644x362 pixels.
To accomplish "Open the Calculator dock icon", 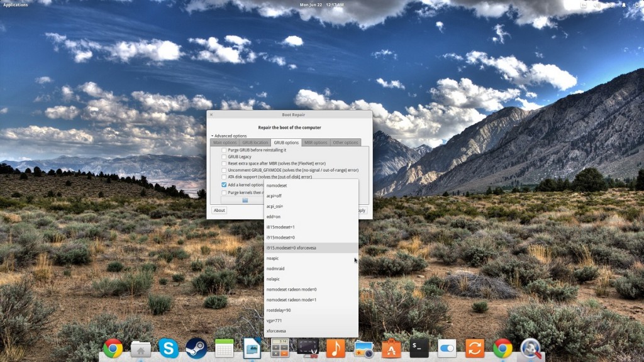I will pyautogui.click(x=280, y=348).
